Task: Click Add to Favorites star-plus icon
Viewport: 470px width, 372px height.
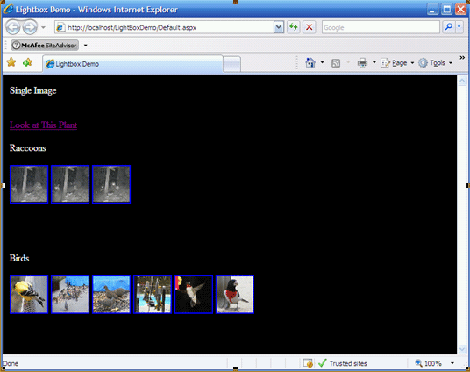Action: (28, 62)
